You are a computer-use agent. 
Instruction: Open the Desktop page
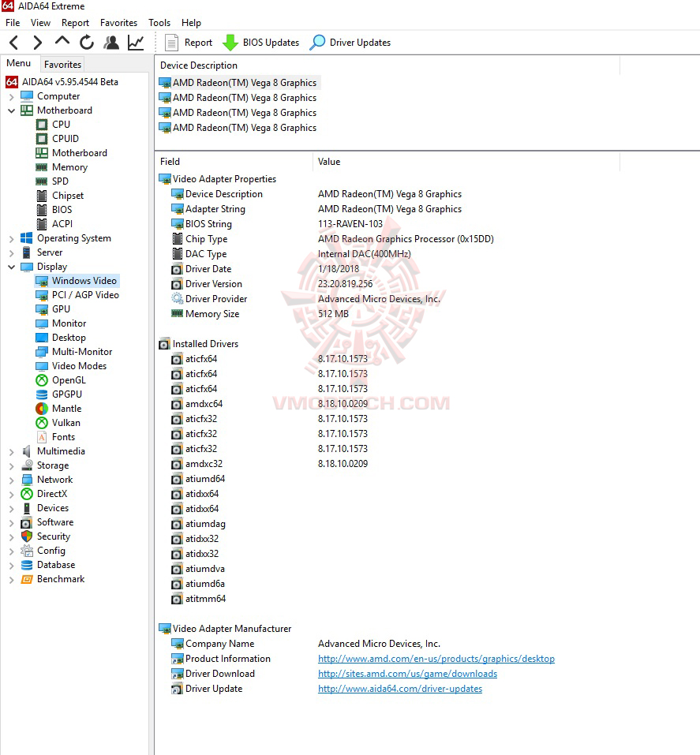tap(69, 338)
